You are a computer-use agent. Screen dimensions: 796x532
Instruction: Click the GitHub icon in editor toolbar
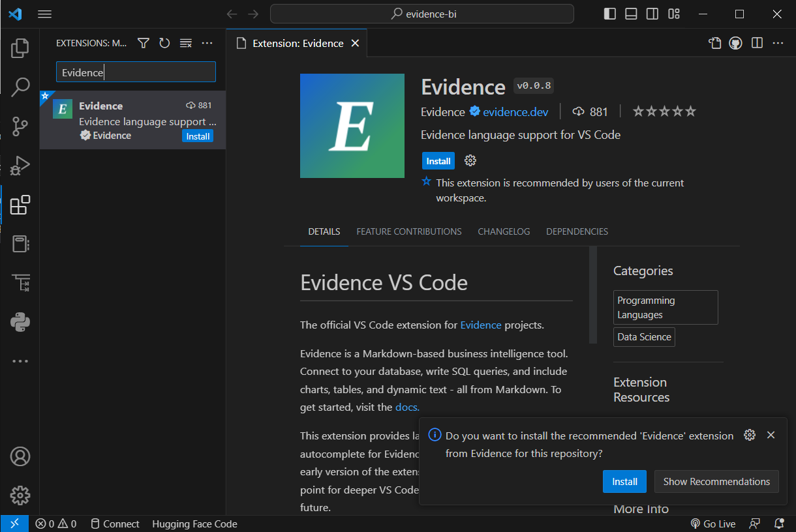click(736, 43)
